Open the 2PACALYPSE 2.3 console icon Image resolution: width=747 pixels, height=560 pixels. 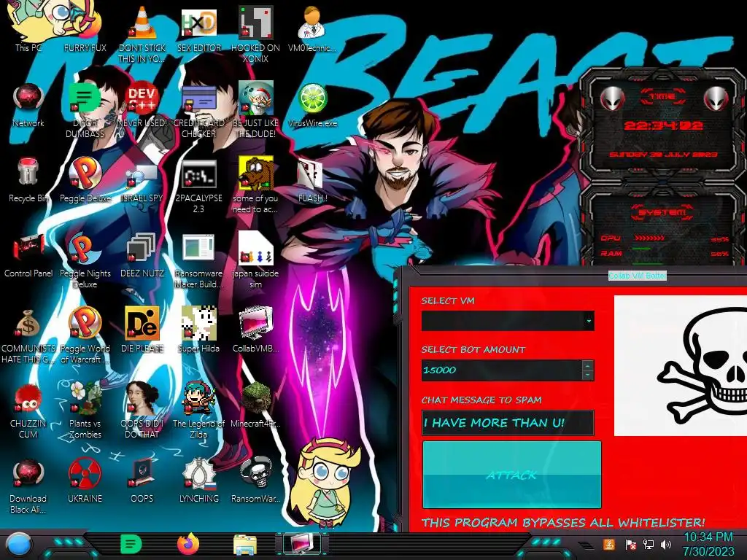[x=198, y=186]
